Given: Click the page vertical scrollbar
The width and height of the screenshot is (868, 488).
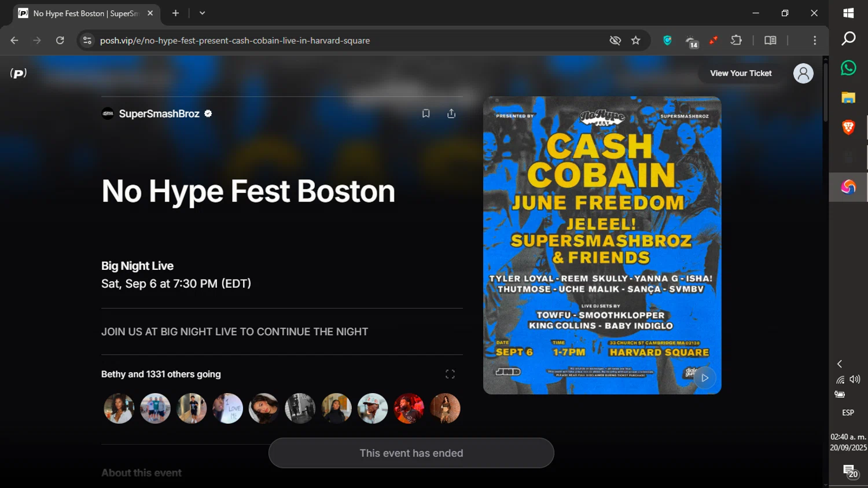Looking at the screenshot, I should point(825,93).
